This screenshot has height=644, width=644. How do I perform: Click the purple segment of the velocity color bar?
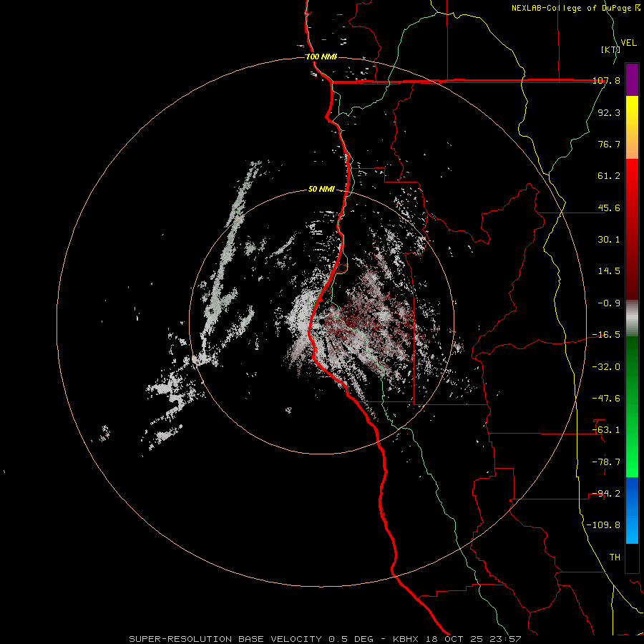coord(632,79)
